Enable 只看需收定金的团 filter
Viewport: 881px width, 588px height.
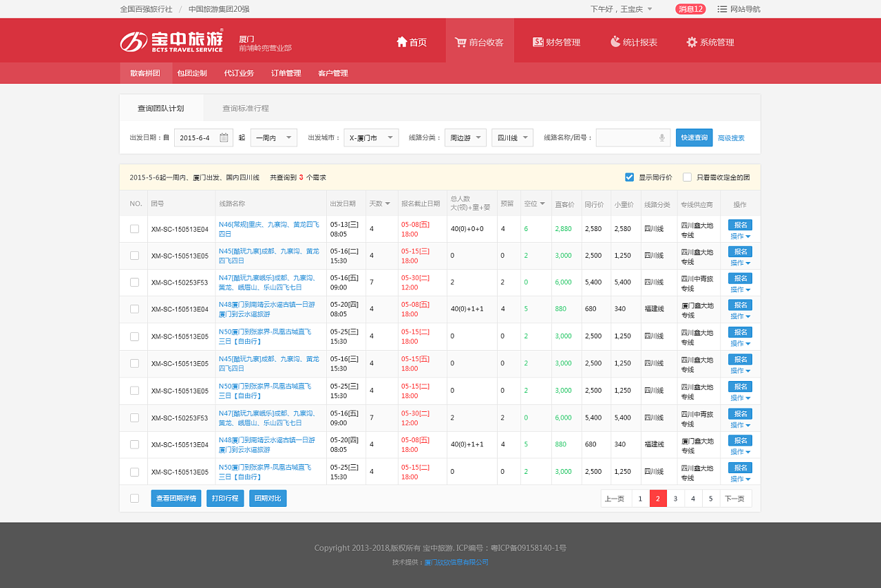click(x=687, y=177)
